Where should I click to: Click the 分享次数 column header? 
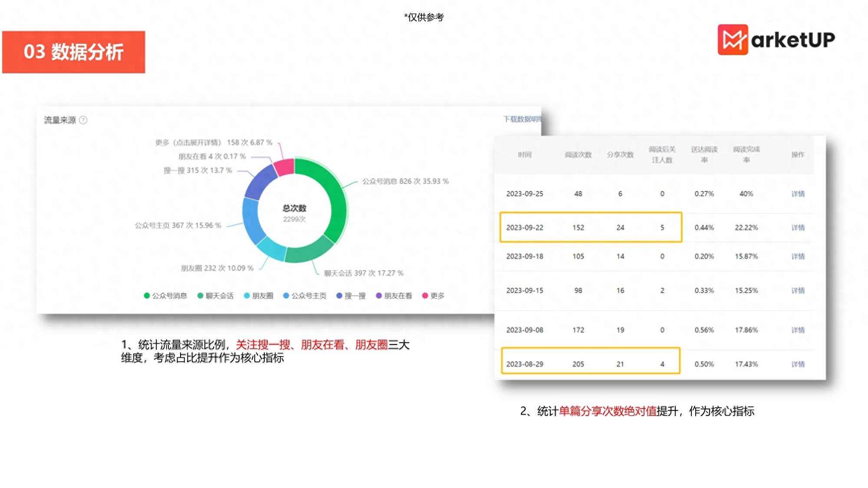click(620, 154)
